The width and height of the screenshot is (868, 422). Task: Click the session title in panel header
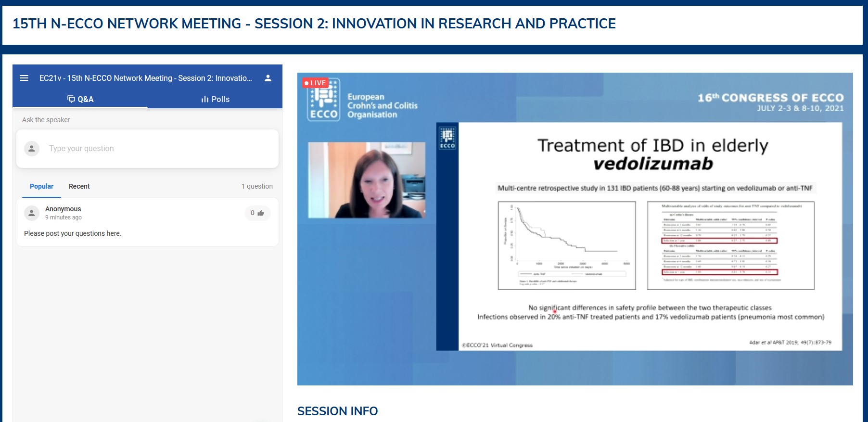pos(145,78)
